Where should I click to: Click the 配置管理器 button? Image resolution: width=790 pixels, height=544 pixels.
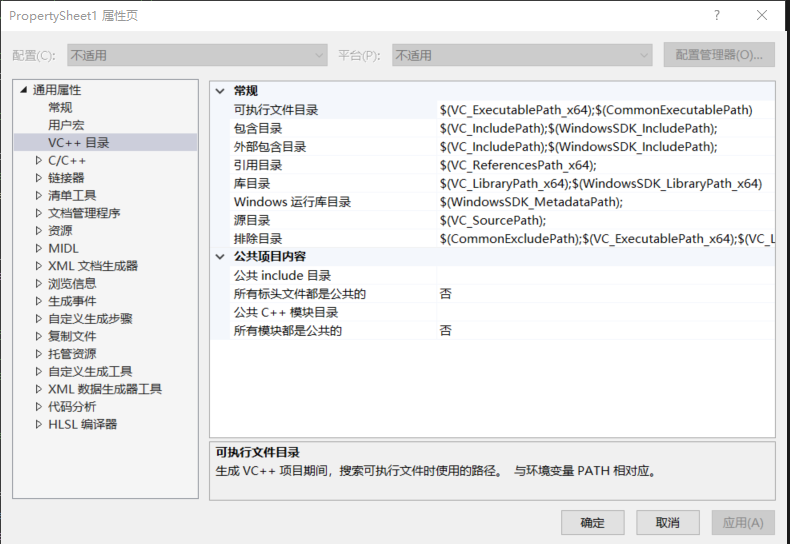pos(719,54)
